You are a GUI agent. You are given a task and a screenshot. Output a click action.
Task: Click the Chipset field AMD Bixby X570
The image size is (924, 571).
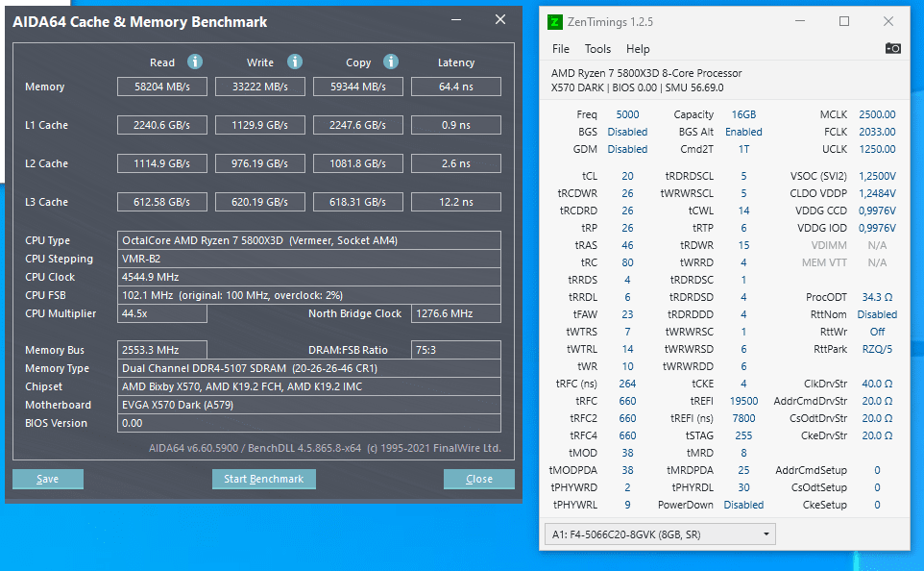[x=308, y=386]
